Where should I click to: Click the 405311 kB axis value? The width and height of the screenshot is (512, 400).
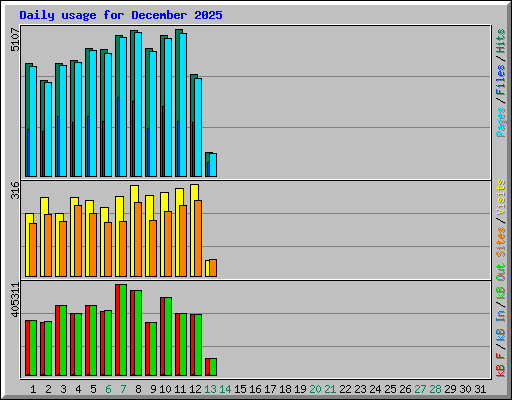pyautogui.click(x=15, y=300)
